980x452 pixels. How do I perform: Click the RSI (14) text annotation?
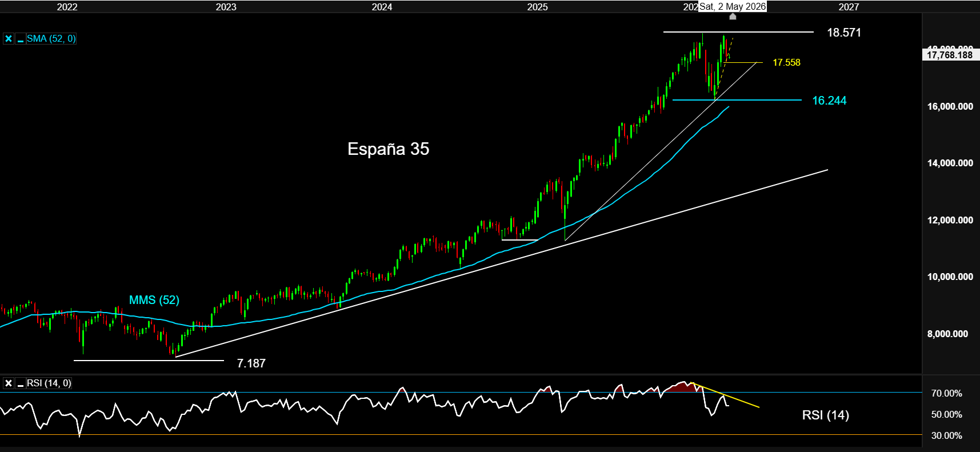pyautogui.click(x=825, y=415)
